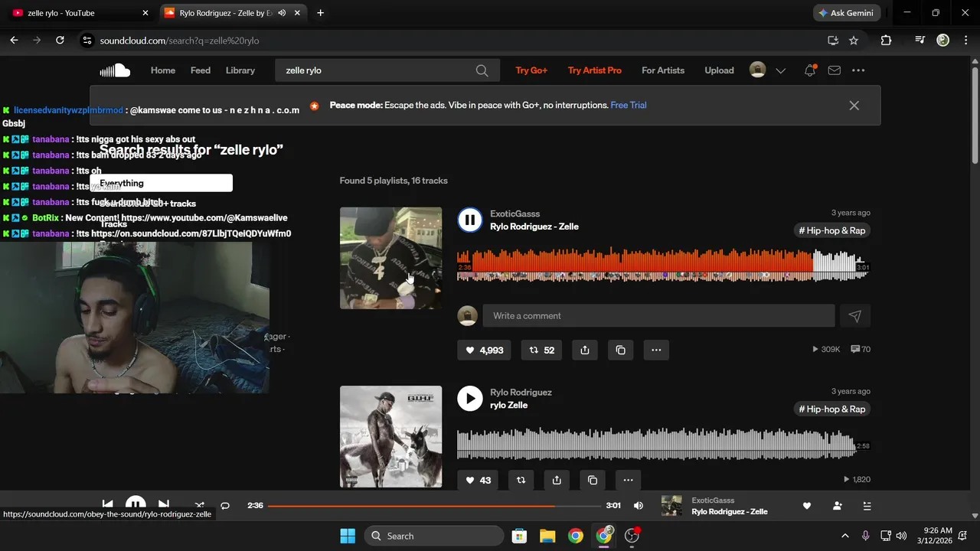The height and width of the screenshot is (551, 980).
Task: Open the header more options menu
Action: (858, 70)
